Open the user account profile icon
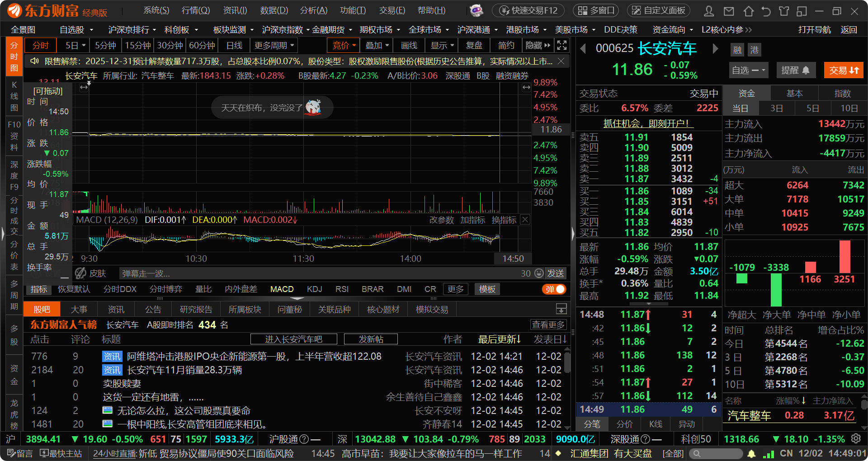868x461 pixels. 709,11
